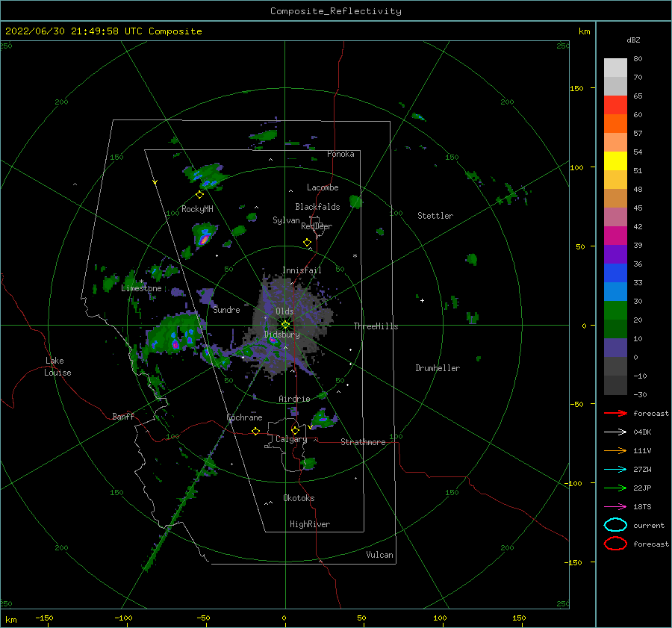The width and height of the screenshot is (672, 628).
Task: Click the Strathmore label
Action: coord(363,442)
